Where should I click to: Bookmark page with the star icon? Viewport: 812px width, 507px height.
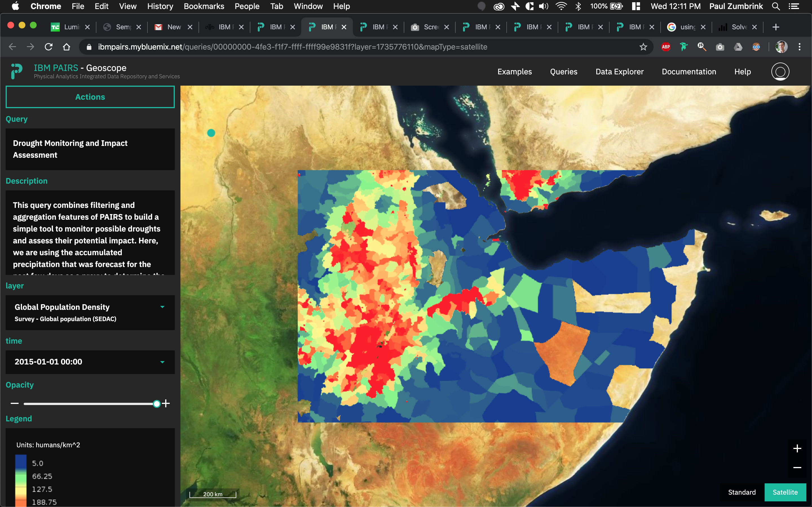tap(643, 47)
